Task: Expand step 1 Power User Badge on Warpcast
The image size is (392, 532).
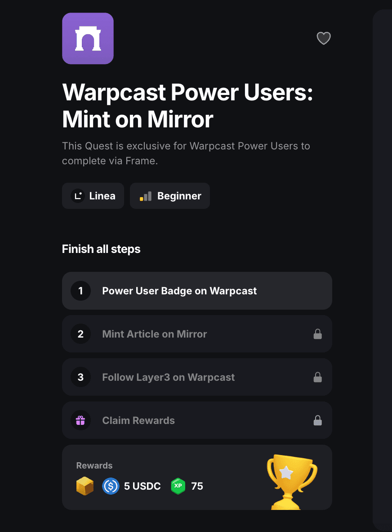Action: (x=197, y=291)
